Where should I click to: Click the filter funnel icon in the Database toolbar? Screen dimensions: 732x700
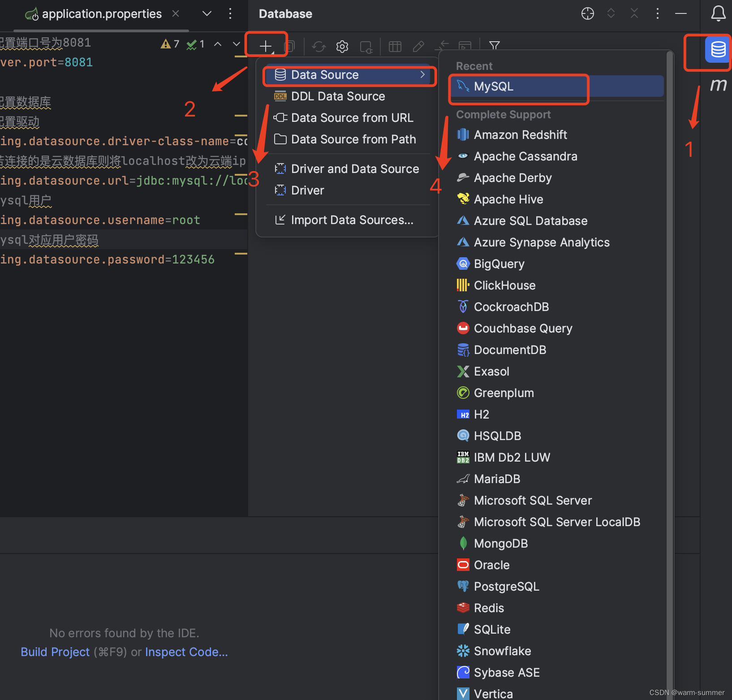point(495,45)
